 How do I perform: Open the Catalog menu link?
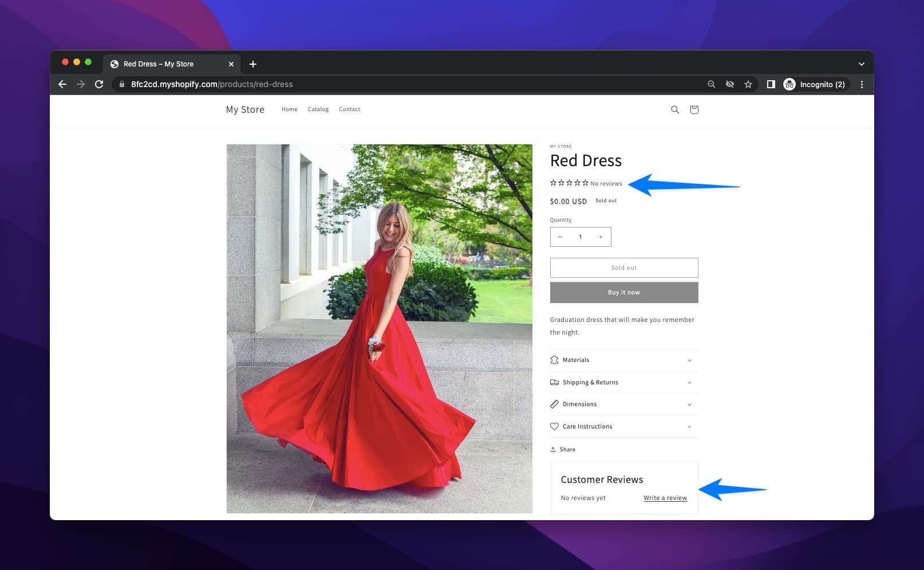click(318, 109)
